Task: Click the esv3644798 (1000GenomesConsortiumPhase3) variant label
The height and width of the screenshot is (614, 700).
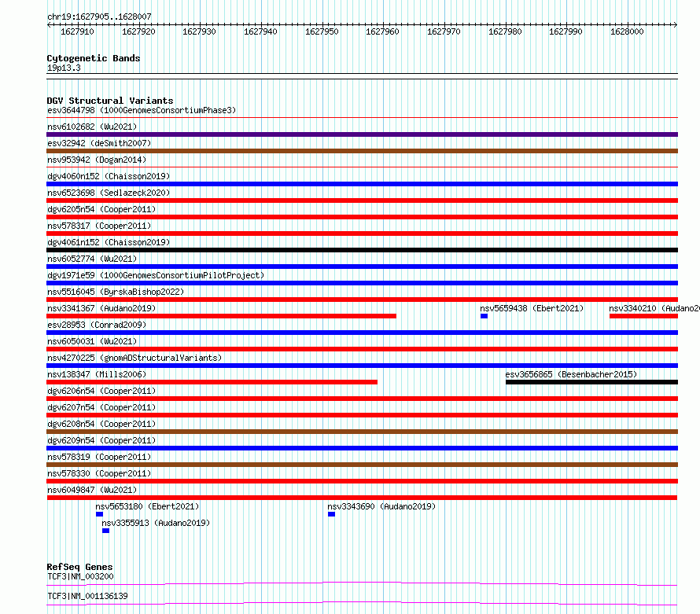Action: (x=142, y=110)
